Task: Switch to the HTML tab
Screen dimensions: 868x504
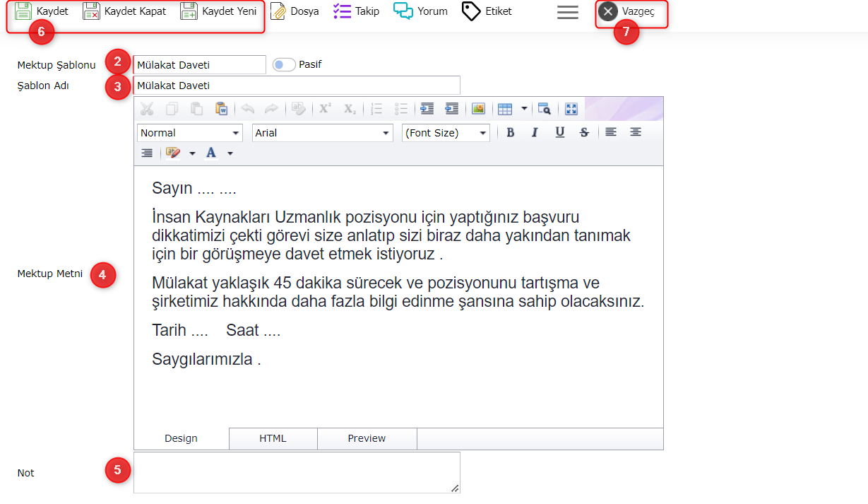Action: [273, 438]
